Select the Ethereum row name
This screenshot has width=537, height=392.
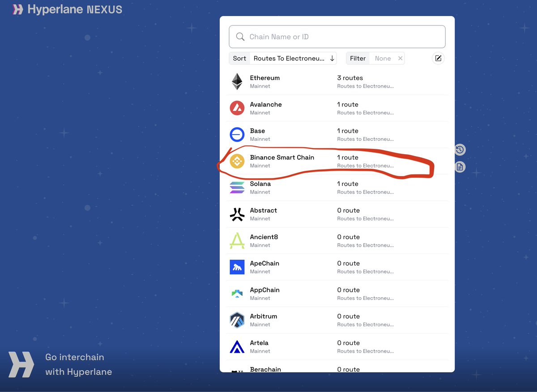[264, 78]
